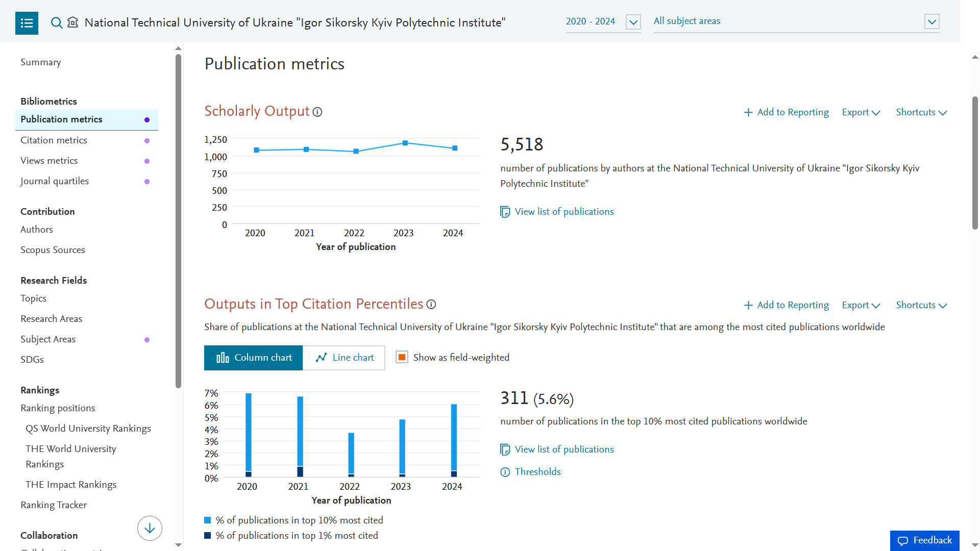Click plus Add to Reporting for Scholarly Output
The image size is (980, 551).
pos(786,112)
